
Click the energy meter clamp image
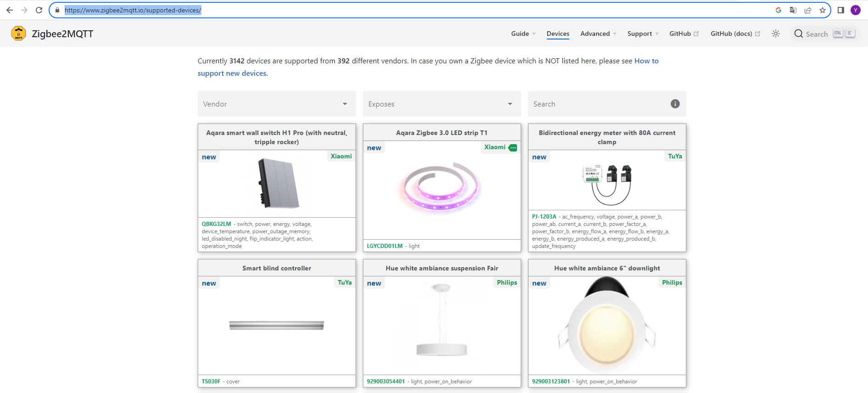[607, 185]
